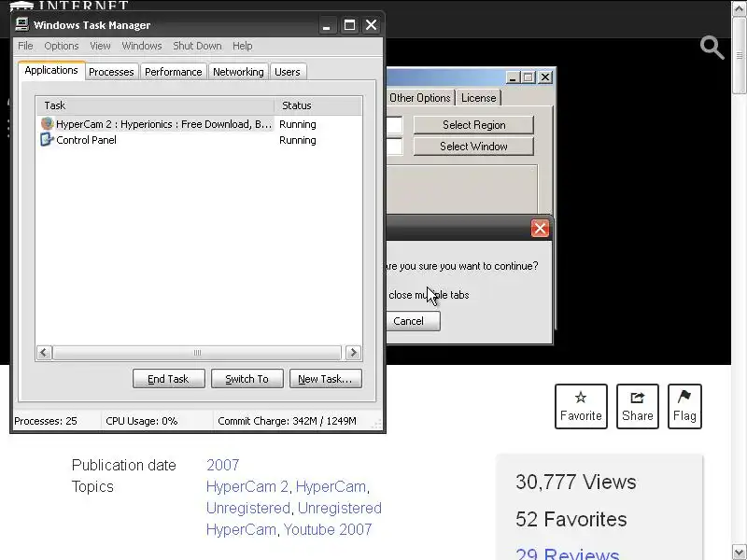Image resolution: width=747 pixels, height=560 pixels.
Task: Switch to the Processes tab
Action: (111, 72)
